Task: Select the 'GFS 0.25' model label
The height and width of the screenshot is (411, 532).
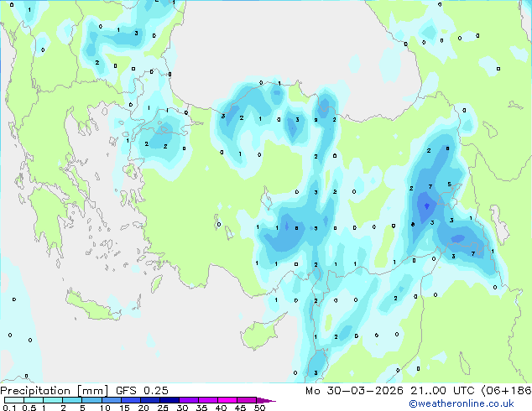Action: coord(142,391)
